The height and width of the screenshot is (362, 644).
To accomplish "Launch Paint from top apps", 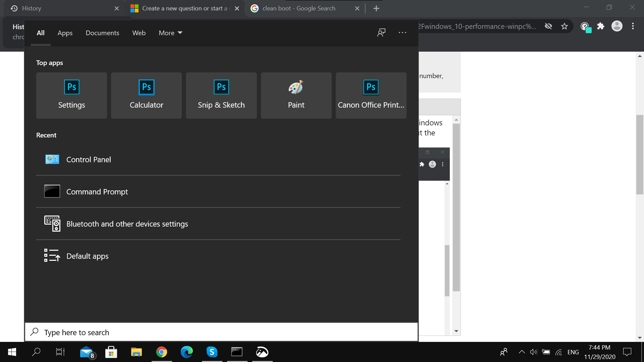I will (x=296, y=95).
